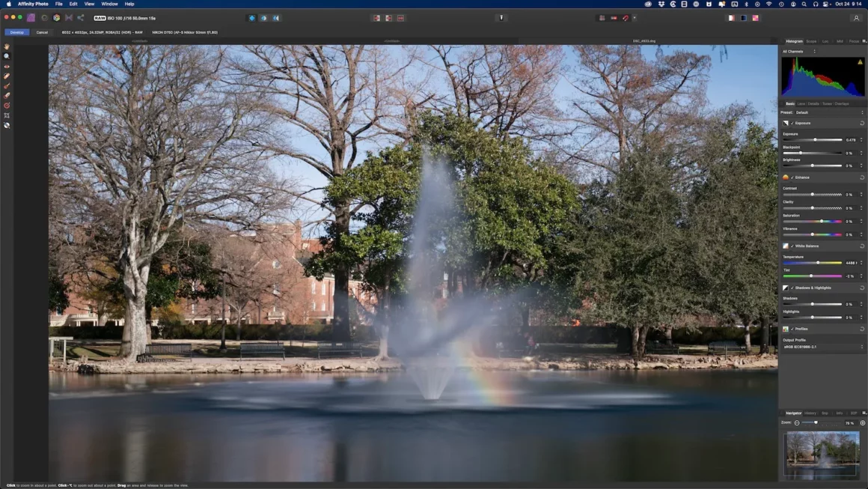Pick the Blemish Removal bandage tool
This screenshot has height=489, width=868.
(x=7, y=76)
